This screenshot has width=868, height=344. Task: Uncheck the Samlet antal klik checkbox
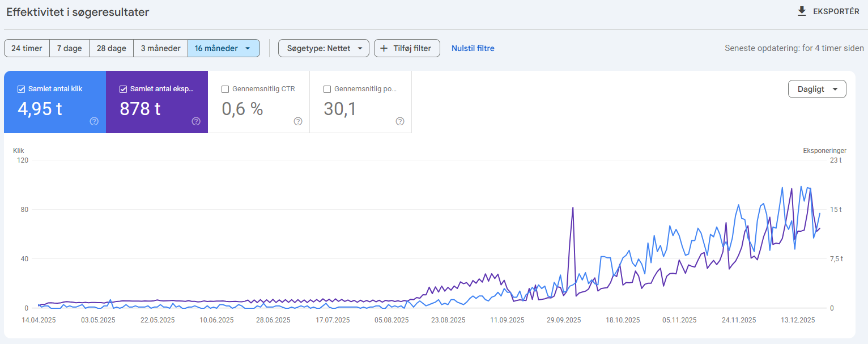tap(20, 88)
